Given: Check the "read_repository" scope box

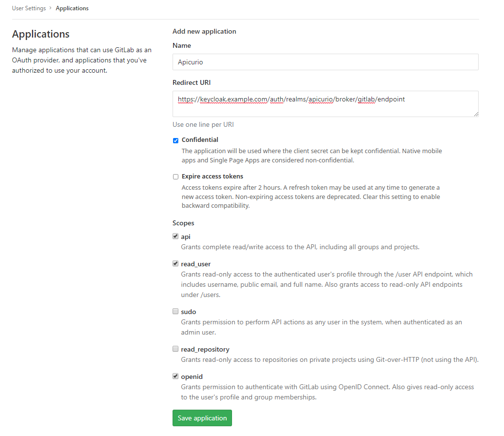Looking at the screenshot, I should pos(175,349).
